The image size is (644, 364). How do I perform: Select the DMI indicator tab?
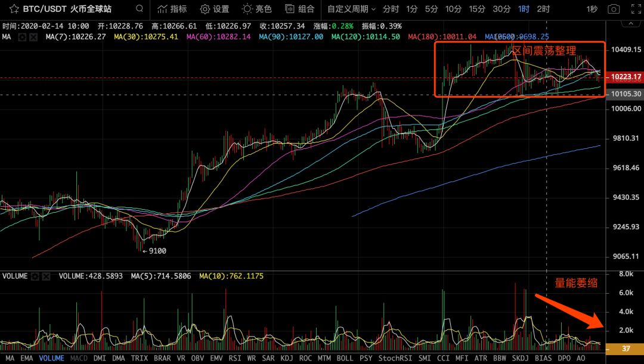click(100, 358)
